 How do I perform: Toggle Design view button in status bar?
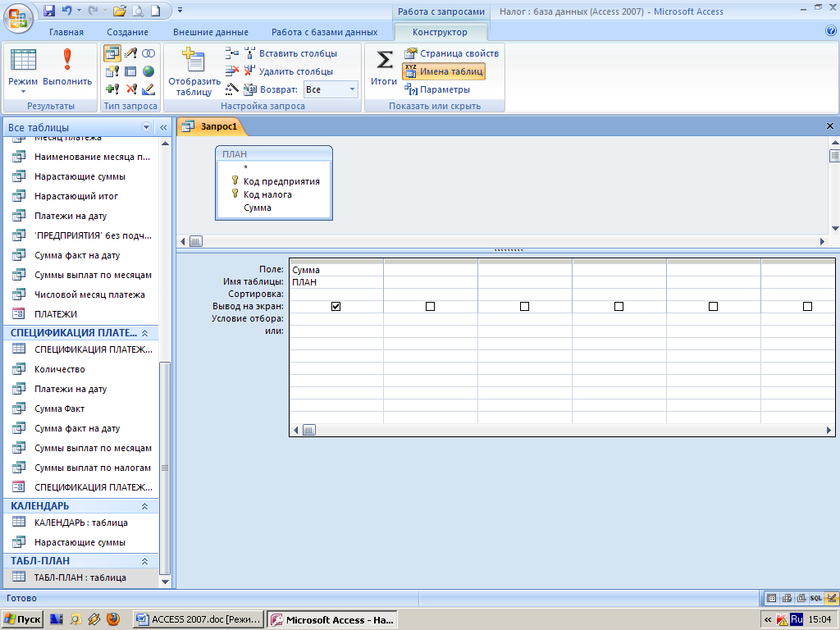click(x=832, y=598)
